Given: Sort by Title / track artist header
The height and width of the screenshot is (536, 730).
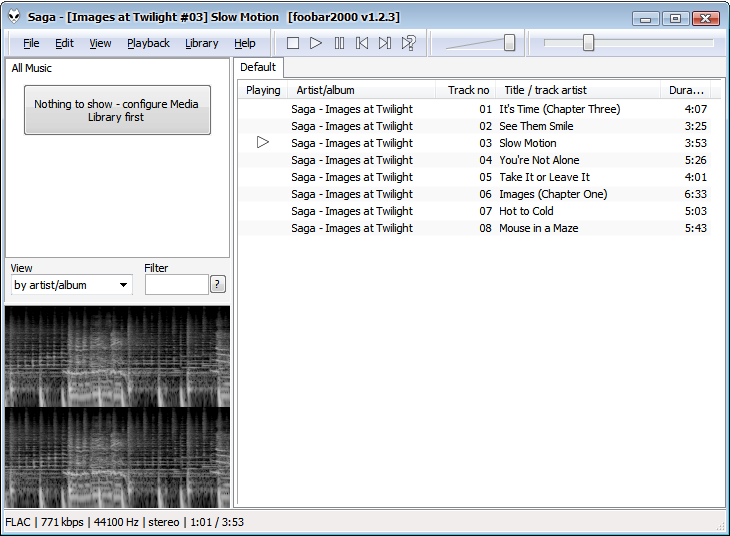Looking at the screenshot, I should 578,90.
